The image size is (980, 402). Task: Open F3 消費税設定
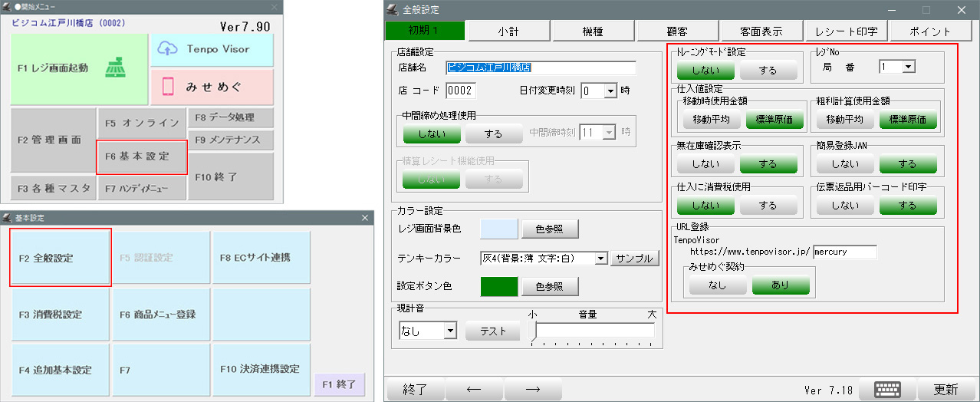coord(61,315)
